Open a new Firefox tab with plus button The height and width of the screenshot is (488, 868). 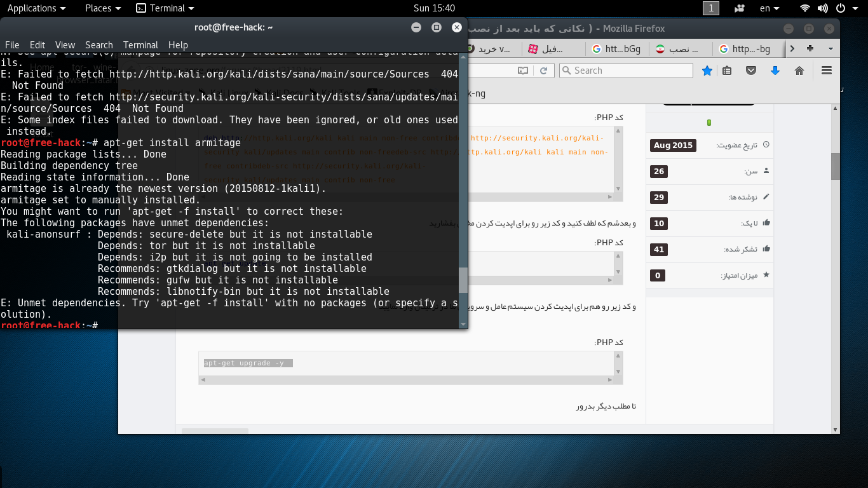click(x=810, y=49)
